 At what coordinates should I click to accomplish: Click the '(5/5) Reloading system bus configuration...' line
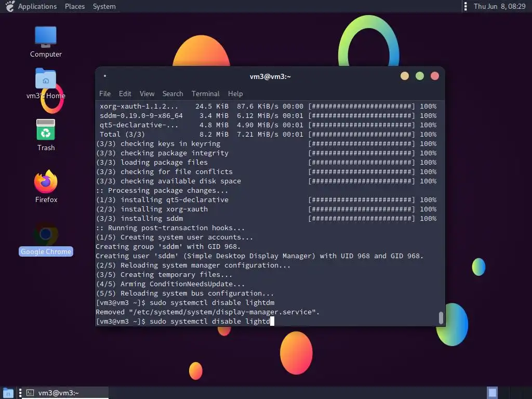coord(184,294)
